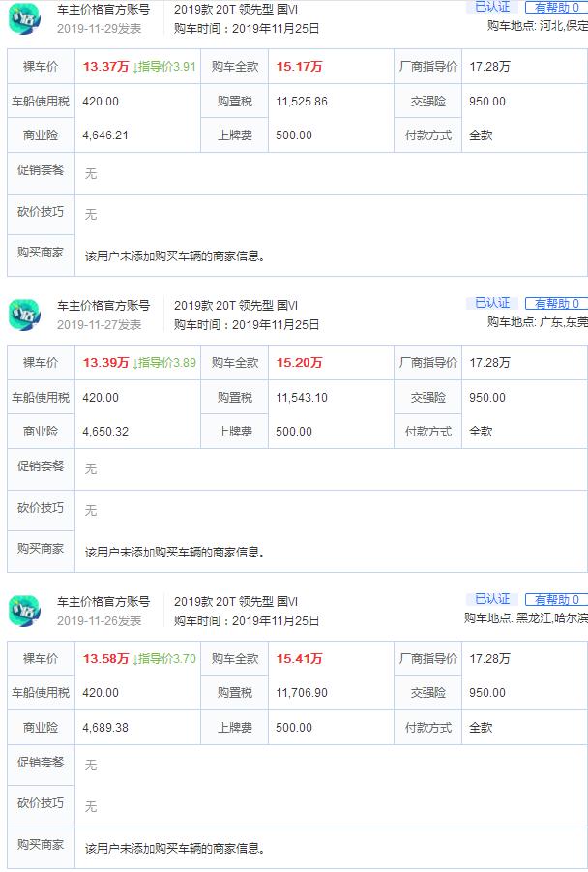Screen dimensions: 588x872
Task: Click avatar icon of the 2019-11-26 post
Action: 24,611
